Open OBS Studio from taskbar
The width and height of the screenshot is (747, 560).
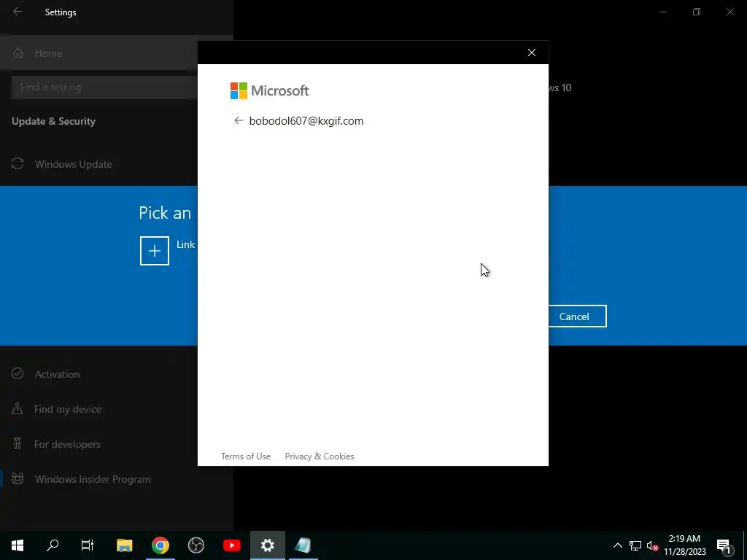[x=196, y=545]
